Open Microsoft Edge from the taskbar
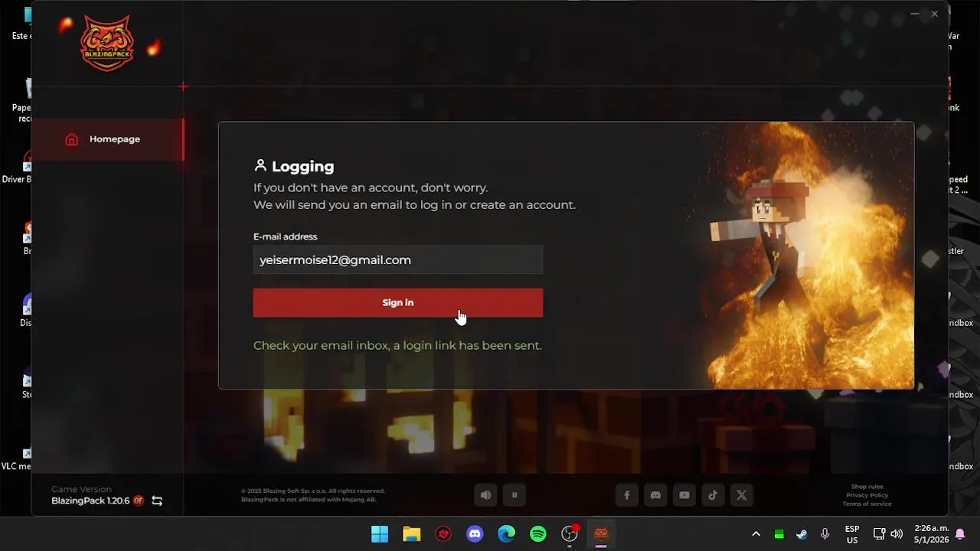Screen dimensions: 980x551 point(507,534)
